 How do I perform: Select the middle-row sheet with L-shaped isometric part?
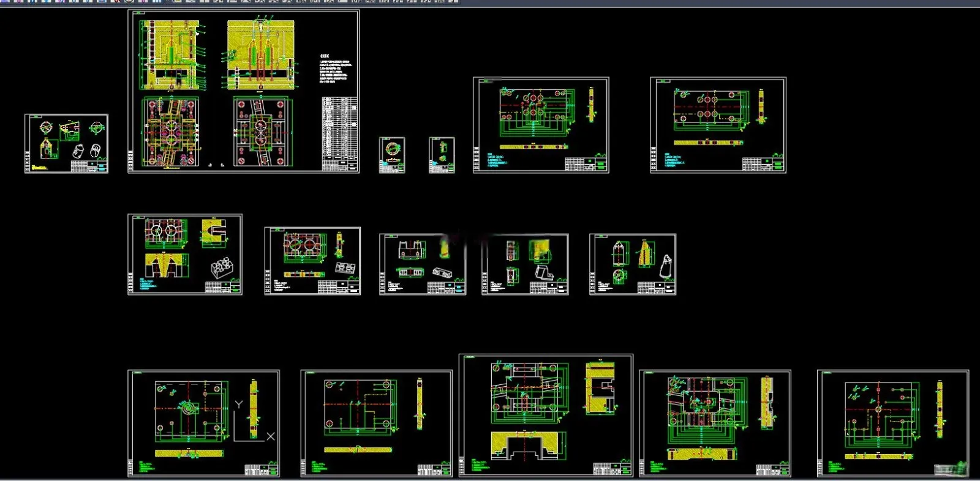(525, 264)
